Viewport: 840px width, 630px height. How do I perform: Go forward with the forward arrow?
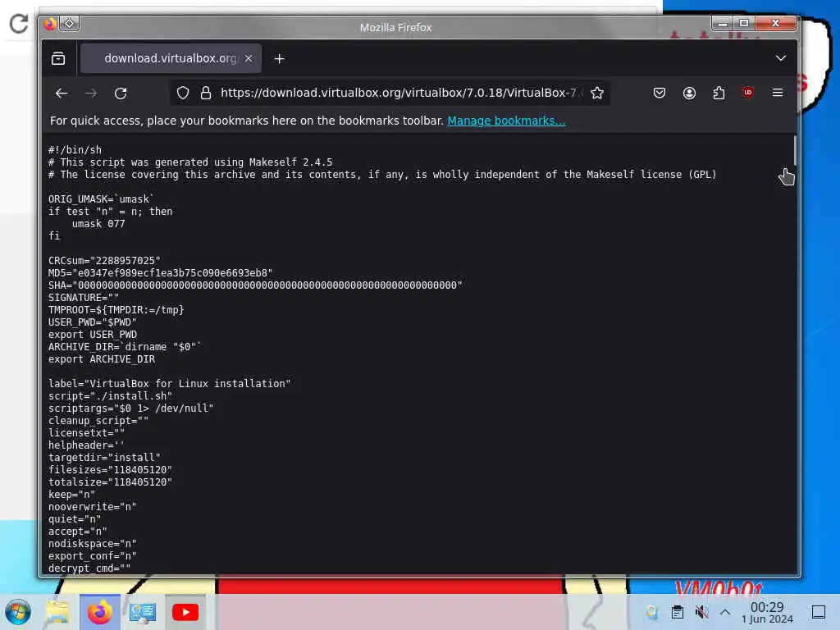point(91,94)
